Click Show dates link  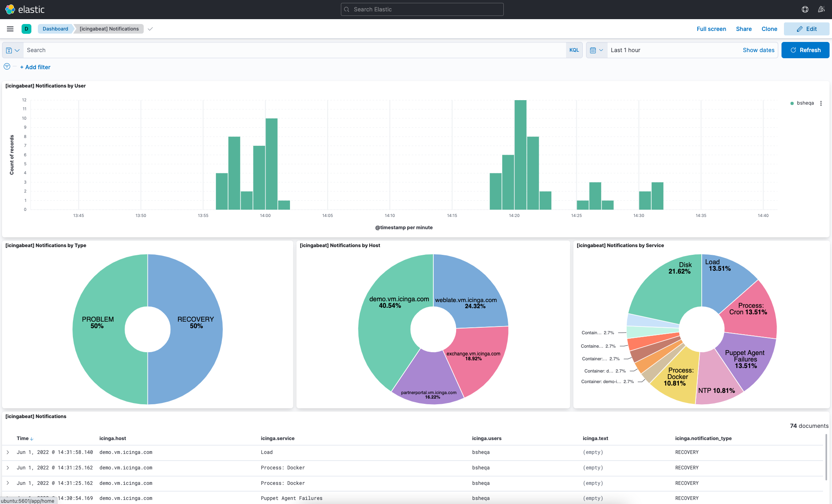(x=758, y=50)
